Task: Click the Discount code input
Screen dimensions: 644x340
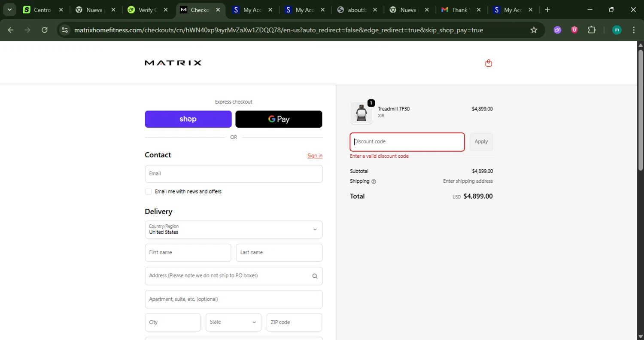Action: pyautogui.click(x=407, y=142)
